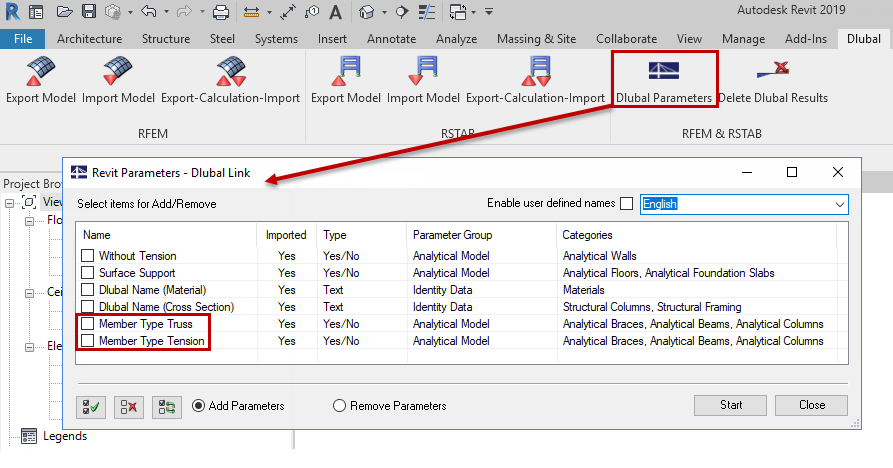The image size is (893, 468).
Task: Click the Switch Windows icon
Action: click(x=457, y=12)
